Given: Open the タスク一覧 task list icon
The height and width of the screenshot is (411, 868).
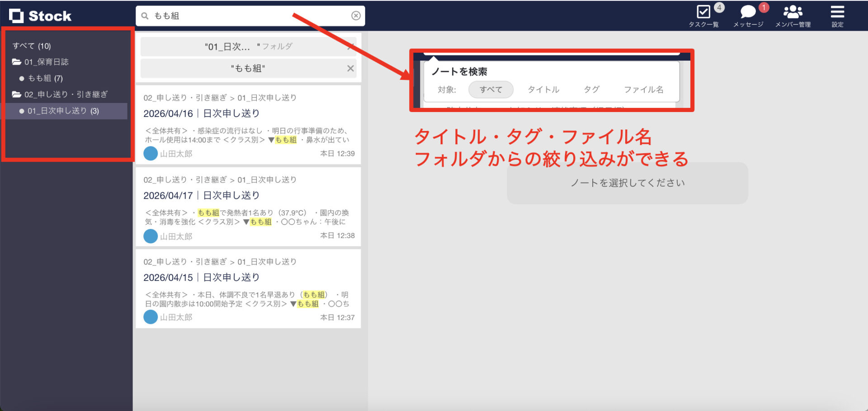Looking at the screenshot, I should coord(704,11).
